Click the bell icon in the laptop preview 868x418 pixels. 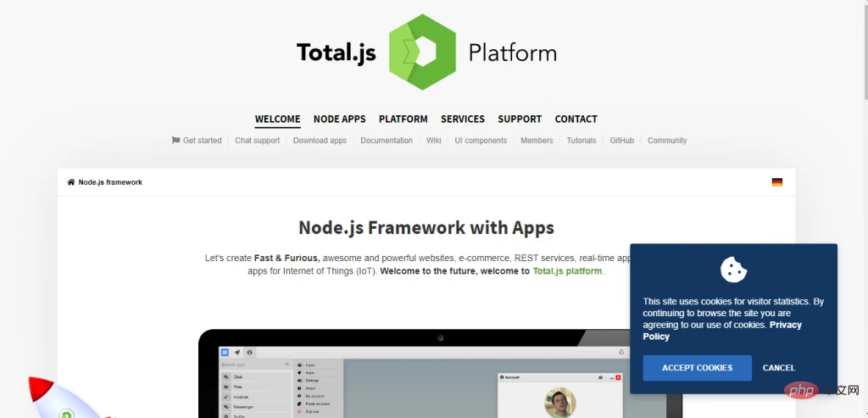(x=621, y=352)
